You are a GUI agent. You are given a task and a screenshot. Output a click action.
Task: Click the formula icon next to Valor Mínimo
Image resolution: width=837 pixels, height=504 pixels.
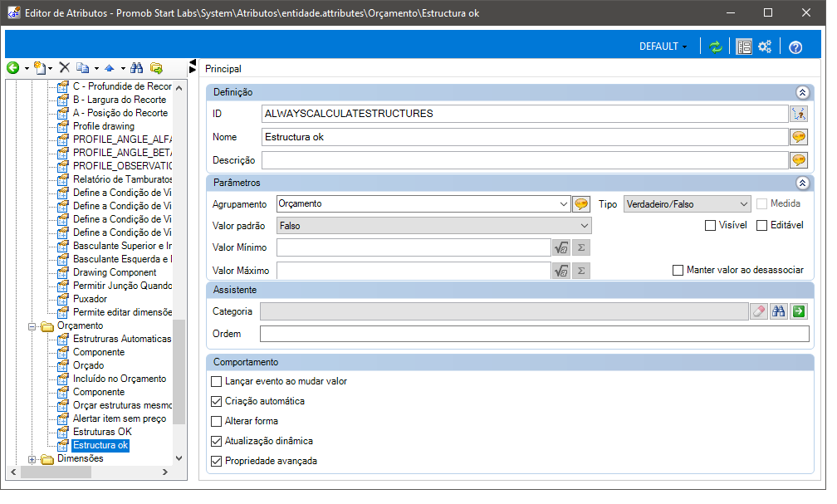point(561,247)
